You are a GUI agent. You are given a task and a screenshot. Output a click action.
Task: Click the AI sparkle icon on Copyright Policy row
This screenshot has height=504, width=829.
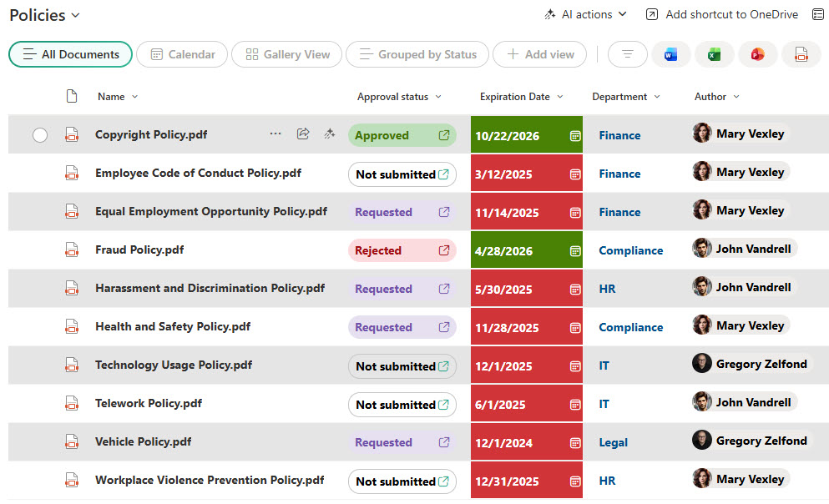click(329, 134)
